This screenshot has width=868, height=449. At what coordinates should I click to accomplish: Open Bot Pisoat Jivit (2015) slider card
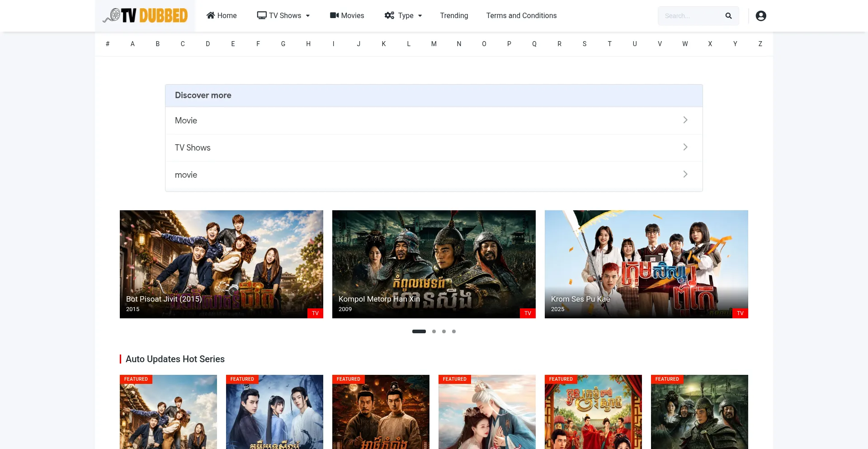pos(222,264)
